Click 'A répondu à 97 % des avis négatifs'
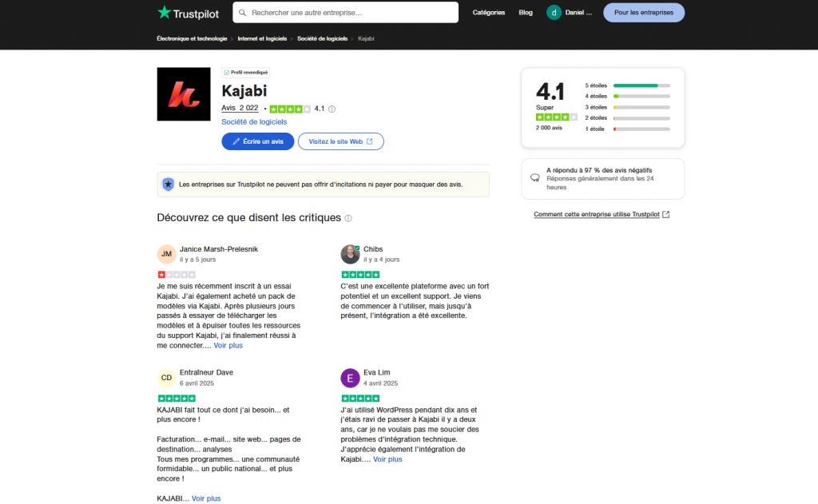Screen dimensions: 818x504 click(x=599, y=170)
